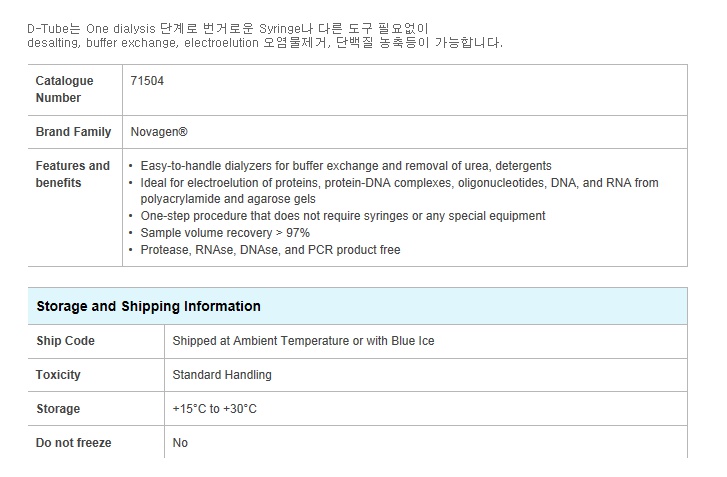Click Shipped at Ambient Temperature text
Screen dimensions: 727x477
tap(303, 341)
